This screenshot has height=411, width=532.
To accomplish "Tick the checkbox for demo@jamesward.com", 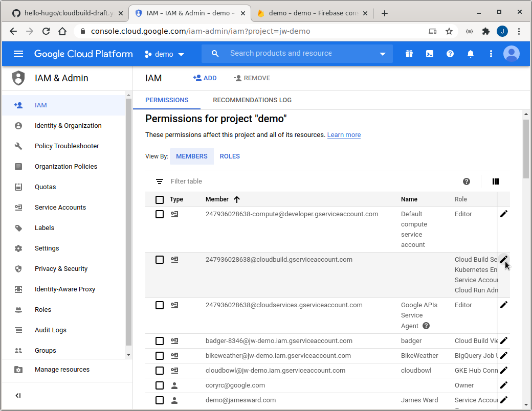I will click(x=160, y=400).
